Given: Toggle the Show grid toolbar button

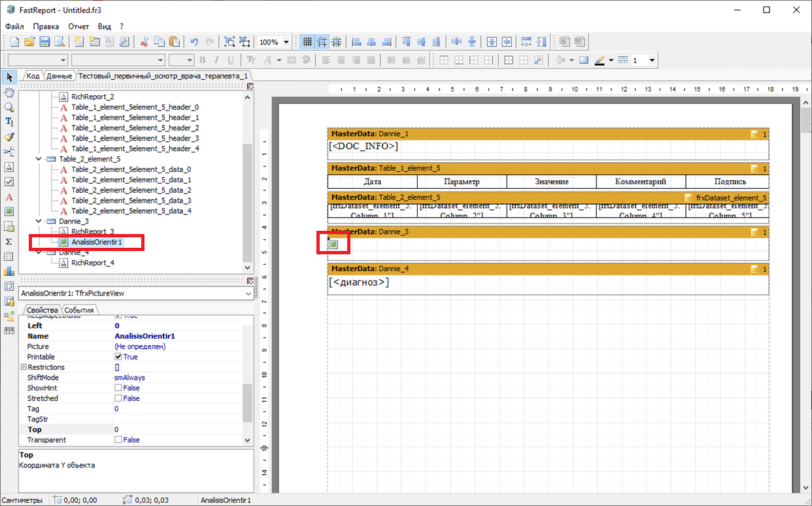Looking at the screenshot, I should [x=307, y=42].
